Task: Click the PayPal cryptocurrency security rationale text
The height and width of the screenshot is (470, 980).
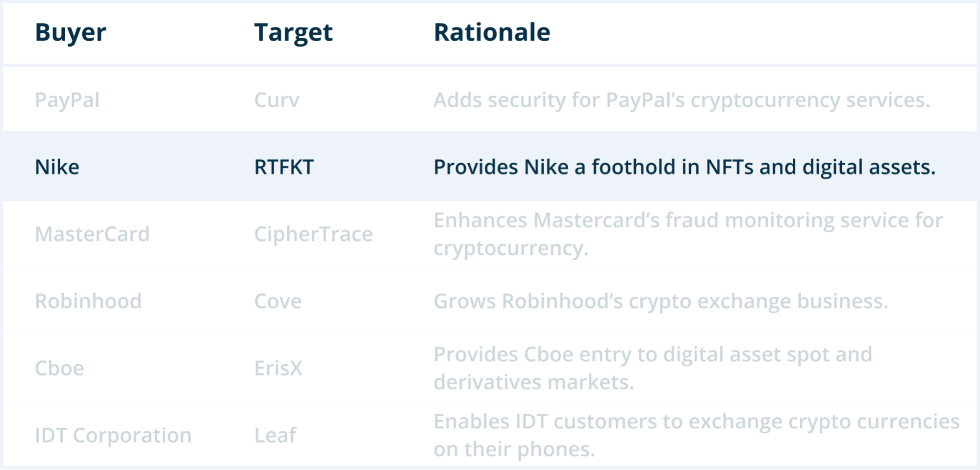Action: point(681,100)
